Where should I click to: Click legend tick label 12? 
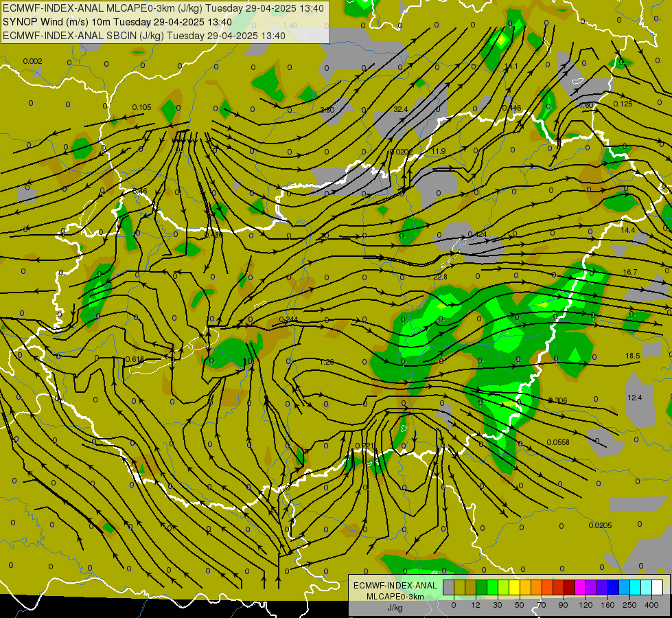coord(476,605)
